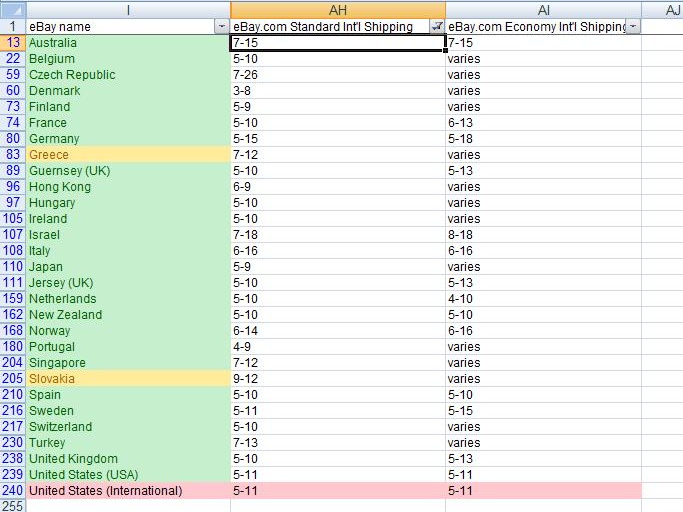Open the active Standard Int'l Shipping filter
This screenshot has height=512, width=683.
437,26
